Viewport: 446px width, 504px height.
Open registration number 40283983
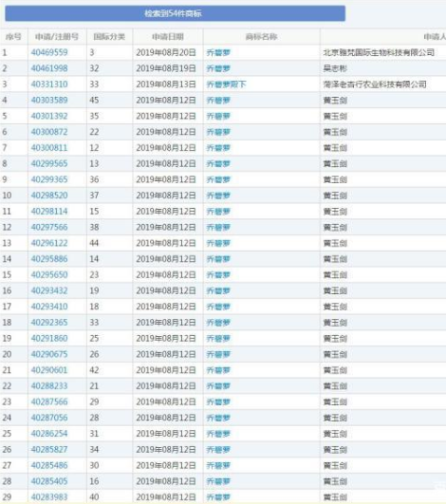point(49,497)
